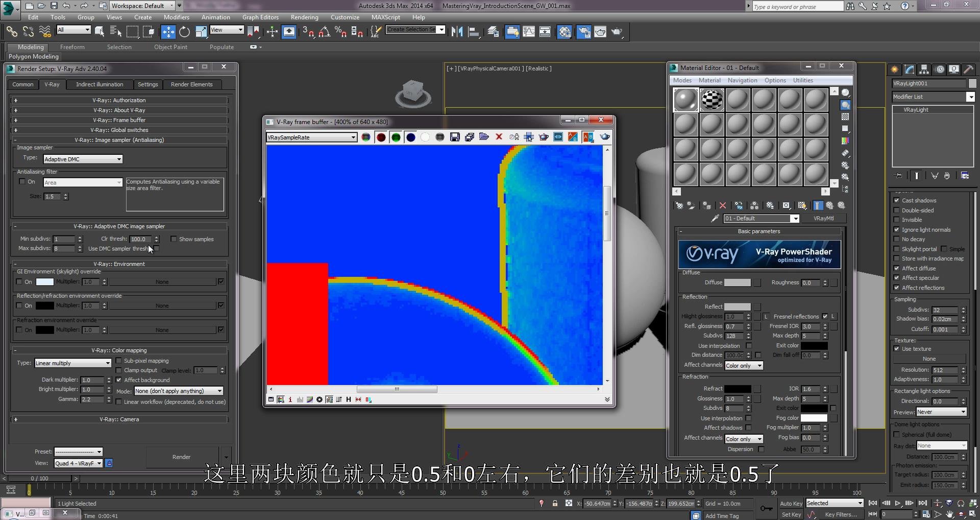Expand V-Ray:: Global switches rollout
Viewport: 980px width, 520px height.
[119, 130]
